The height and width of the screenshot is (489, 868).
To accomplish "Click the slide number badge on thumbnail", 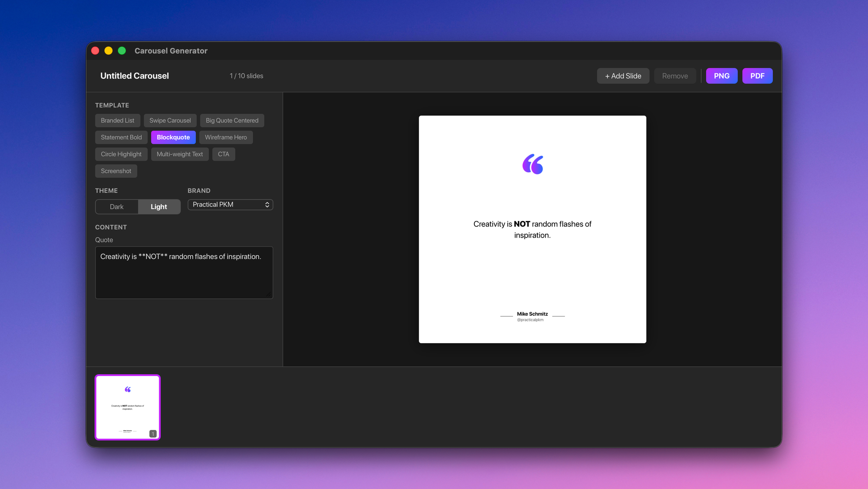I will coord(153,433).
